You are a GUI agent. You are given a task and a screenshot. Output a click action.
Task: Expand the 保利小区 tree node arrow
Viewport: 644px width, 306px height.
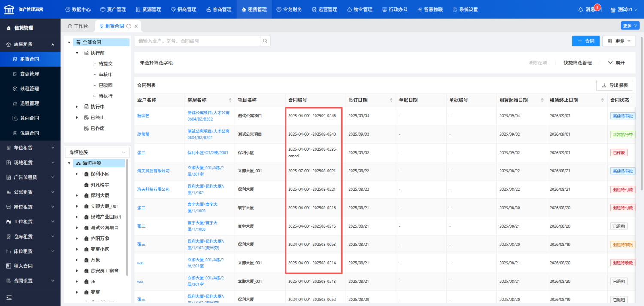coord(77,174)
